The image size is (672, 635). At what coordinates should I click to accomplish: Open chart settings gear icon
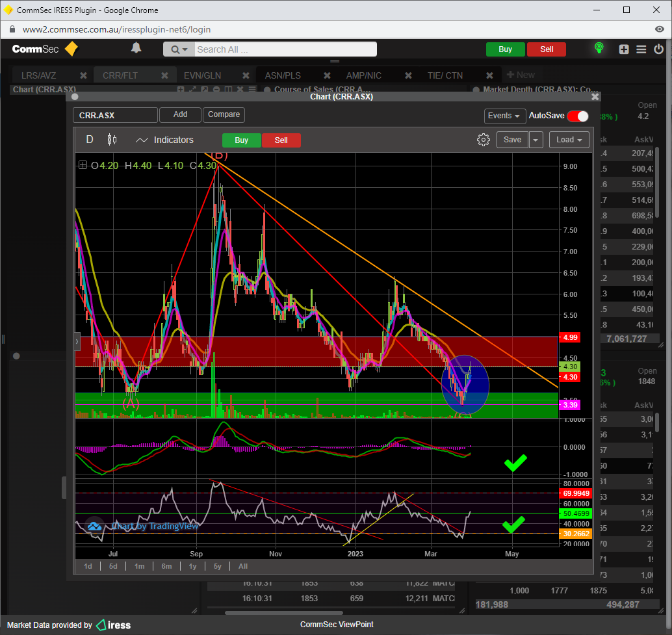coord(484,140)
